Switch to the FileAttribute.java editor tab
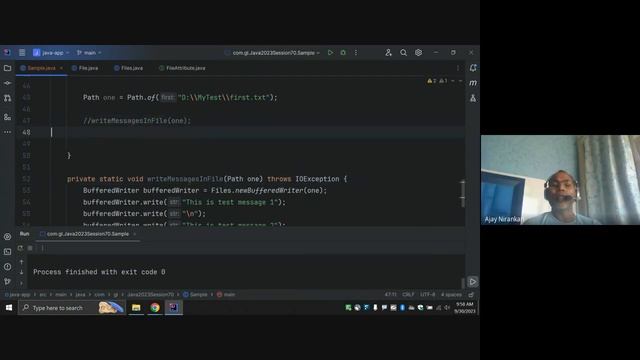 182,68
